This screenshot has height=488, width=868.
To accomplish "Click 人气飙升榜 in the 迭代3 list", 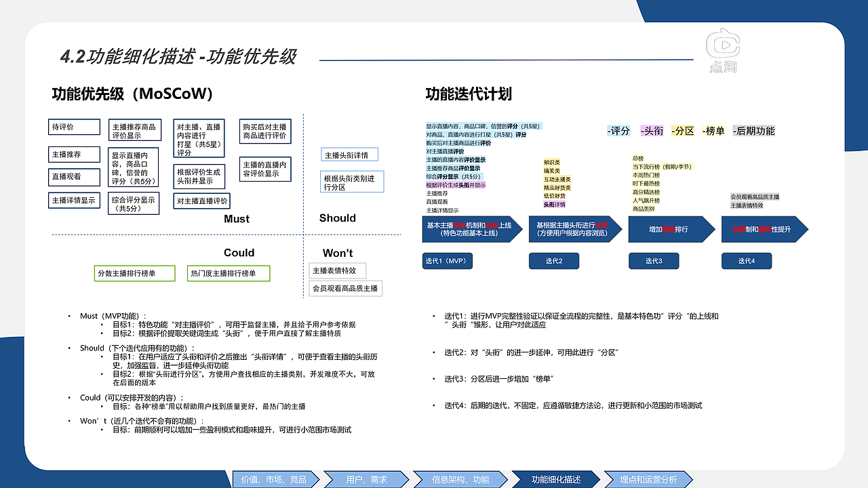I will (x=646, y=201).
